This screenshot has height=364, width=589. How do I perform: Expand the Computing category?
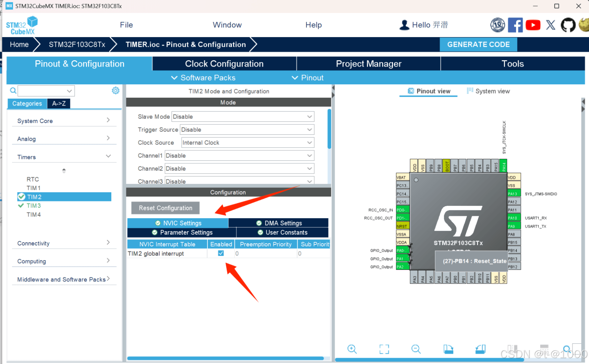click(x=64, y=261)
